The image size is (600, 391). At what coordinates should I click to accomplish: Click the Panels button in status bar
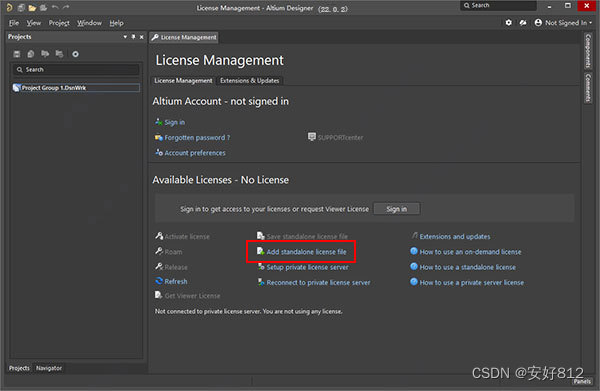(582, 381)
